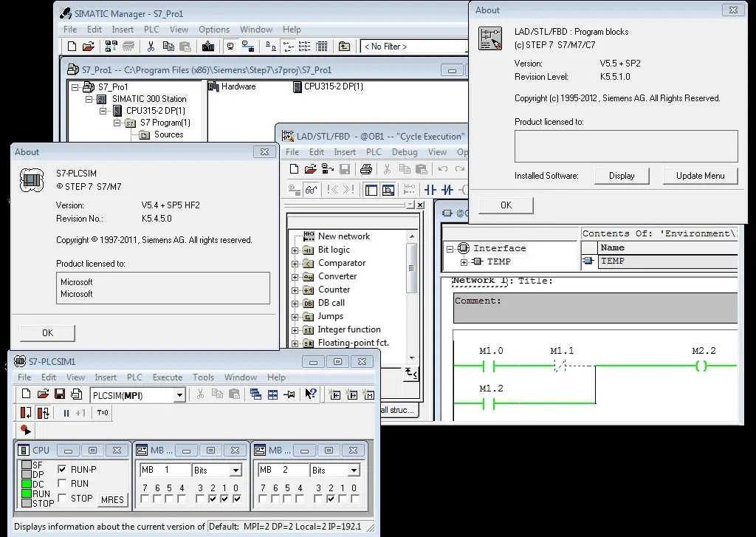This screenshot has height=537, width=756.
Task: Click New icon in S7-PLCSIM toolbar
Action: [x=26, y=394]
